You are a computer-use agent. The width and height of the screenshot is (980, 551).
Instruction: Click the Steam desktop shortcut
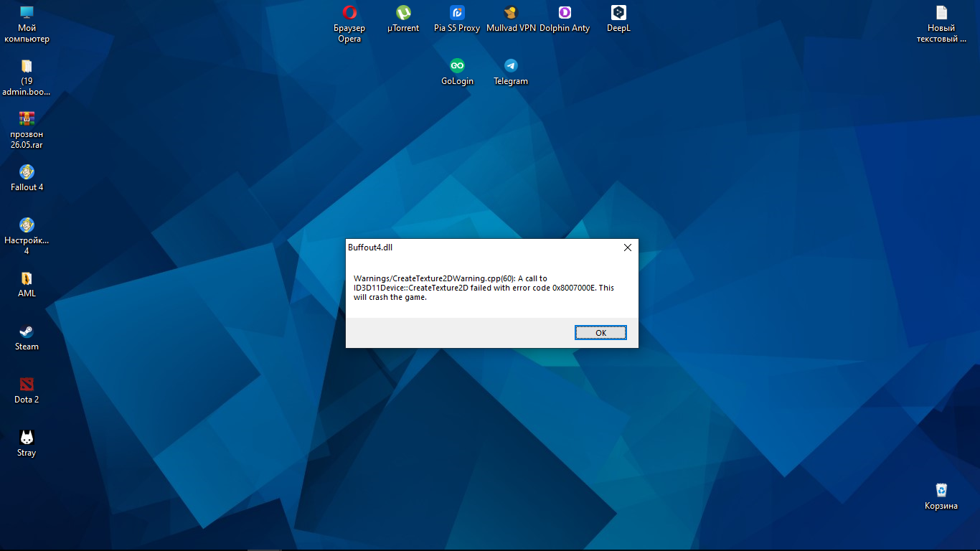27,331
